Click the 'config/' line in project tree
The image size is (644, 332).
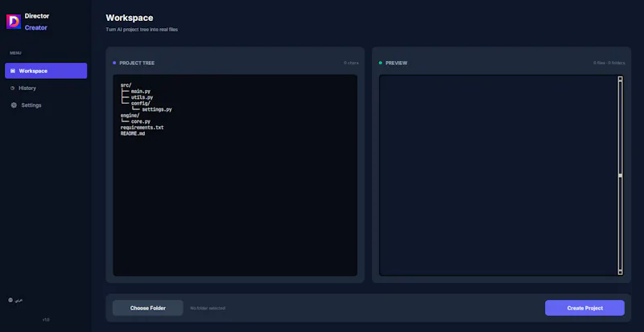141,104
